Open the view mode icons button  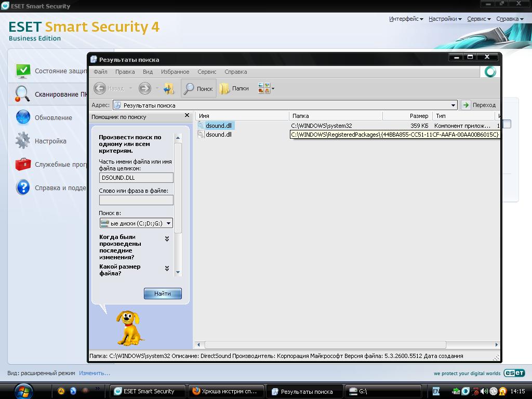[263, 88]
